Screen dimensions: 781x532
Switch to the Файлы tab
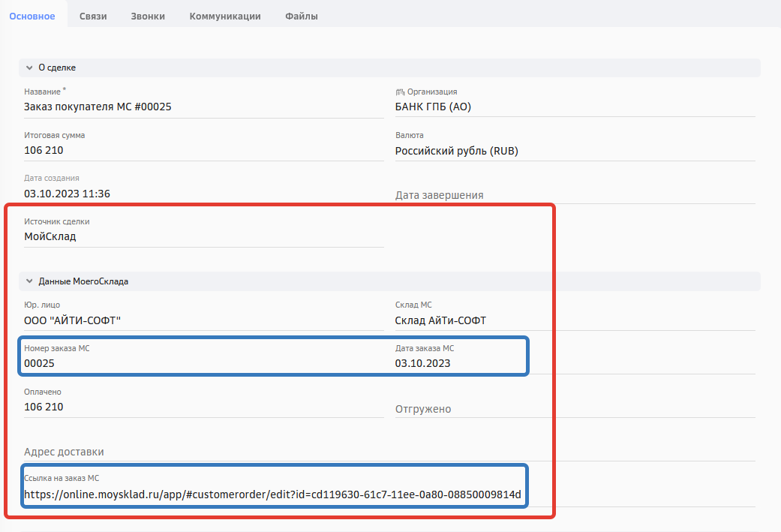(302, 16)
